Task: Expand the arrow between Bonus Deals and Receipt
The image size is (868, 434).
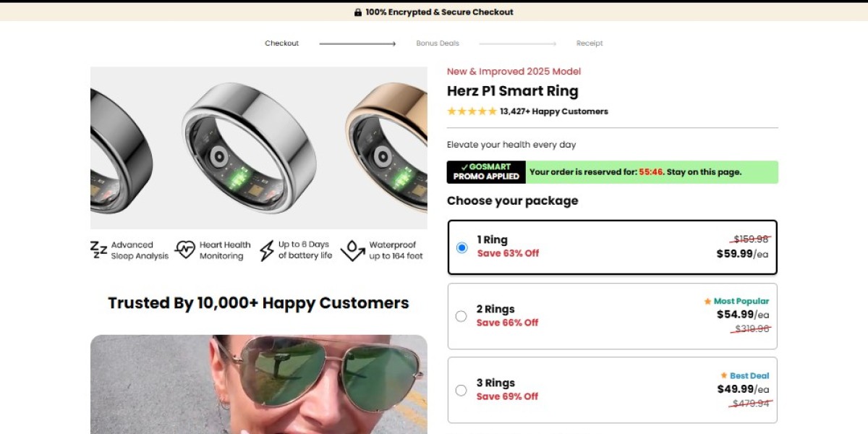Action: 518,43
